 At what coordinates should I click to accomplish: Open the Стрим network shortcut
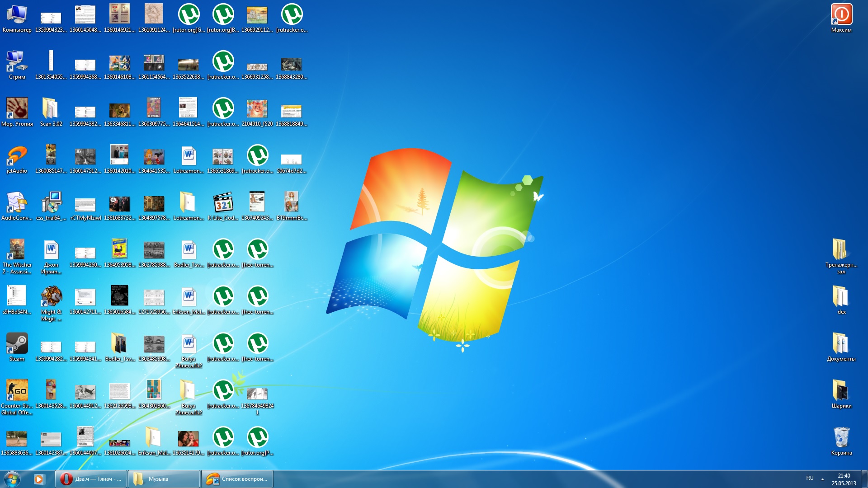coord(17,65)
